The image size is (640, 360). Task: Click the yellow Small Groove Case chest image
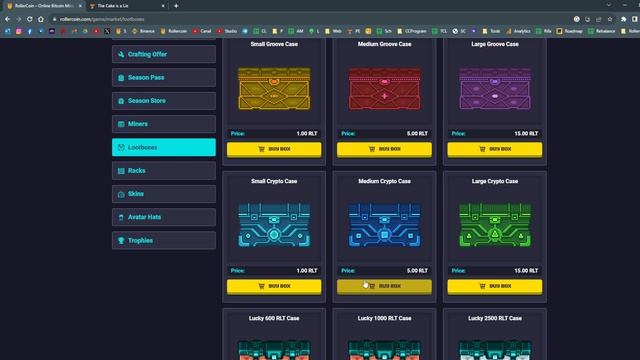(x=274, y=89)
